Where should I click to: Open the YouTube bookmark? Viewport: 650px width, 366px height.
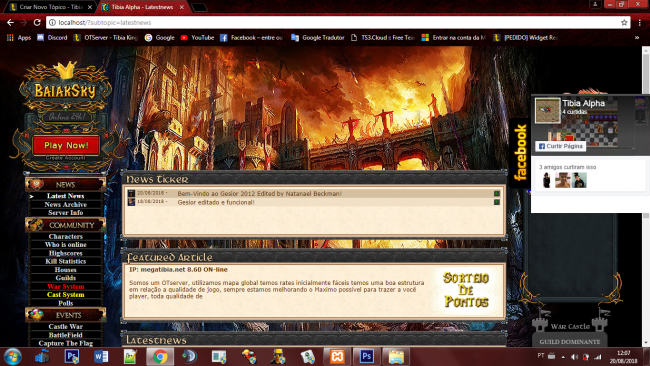coord(197,37)
